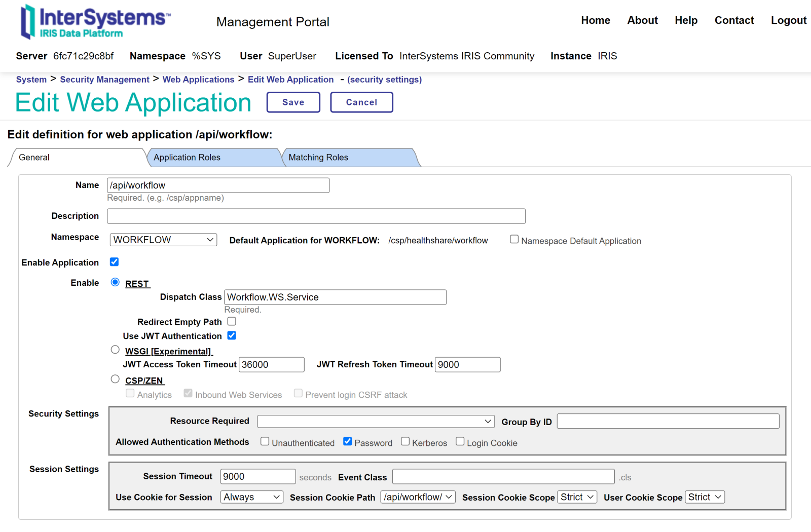The width and height of the screenshot is (811, 532).
Task: Open the Namespace WORKFLOW dropdown
Action: pos(163,240)
